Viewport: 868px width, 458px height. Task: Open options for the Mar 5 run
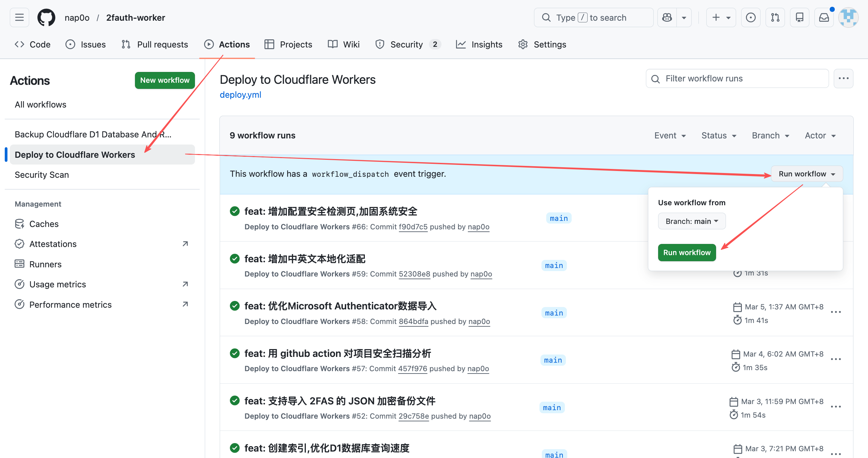click(836, 312)
